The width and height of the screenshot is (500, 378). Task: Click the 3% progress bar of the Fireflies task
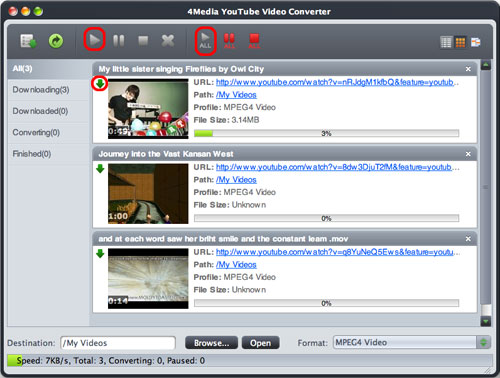click(x=327, y=134)
